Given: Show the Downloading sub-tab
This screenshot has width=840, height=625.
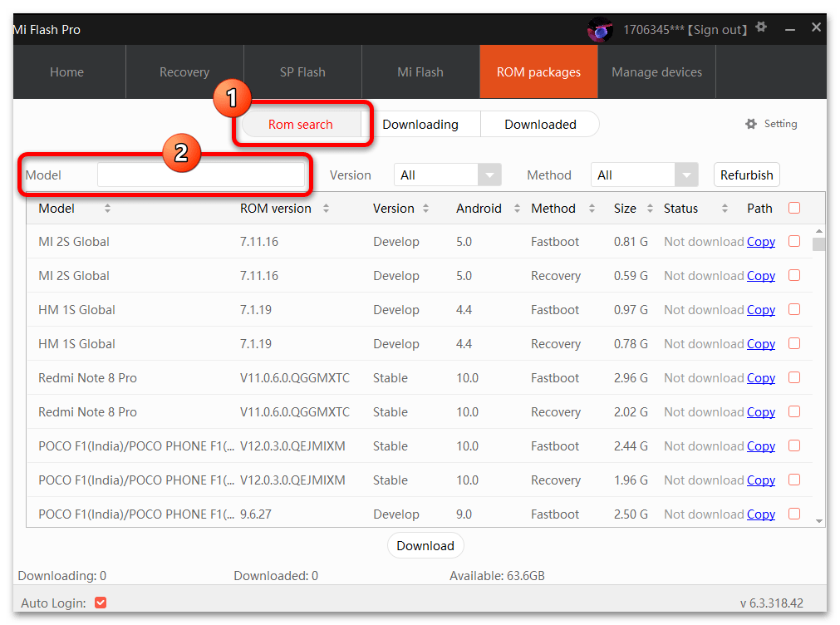Looking at the screenshot, I should (420, 125).
